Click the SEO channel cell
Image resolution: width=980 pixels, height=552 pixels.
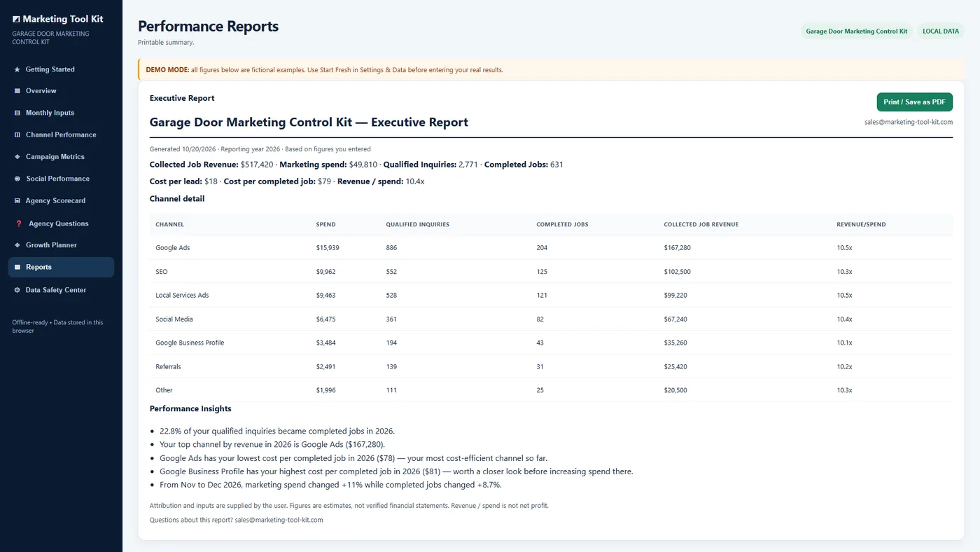[x=162, y=272]
